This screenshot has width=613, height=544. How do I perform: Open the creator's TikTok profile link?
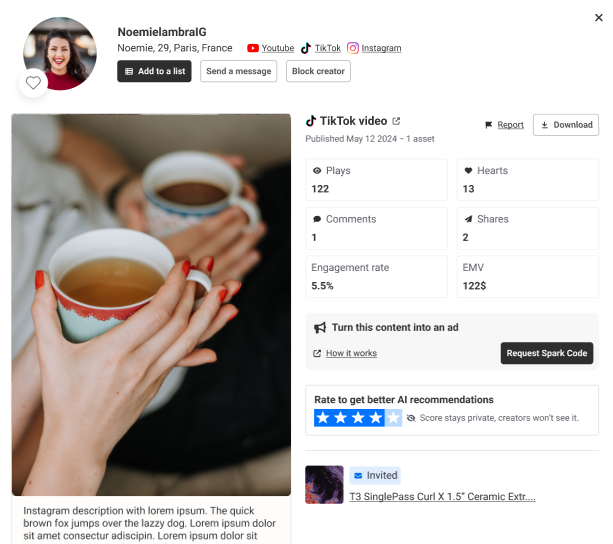pos(327,48)
